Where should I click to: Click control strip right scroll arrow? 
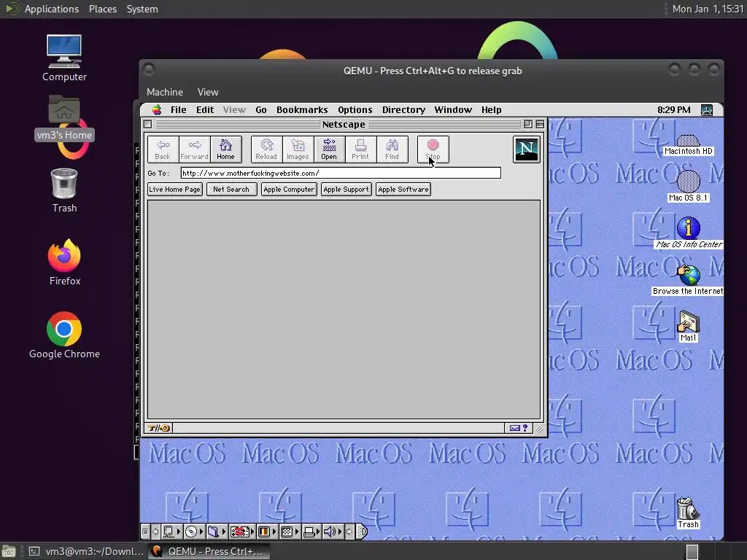pyautogui.click(x=349, y=532)
